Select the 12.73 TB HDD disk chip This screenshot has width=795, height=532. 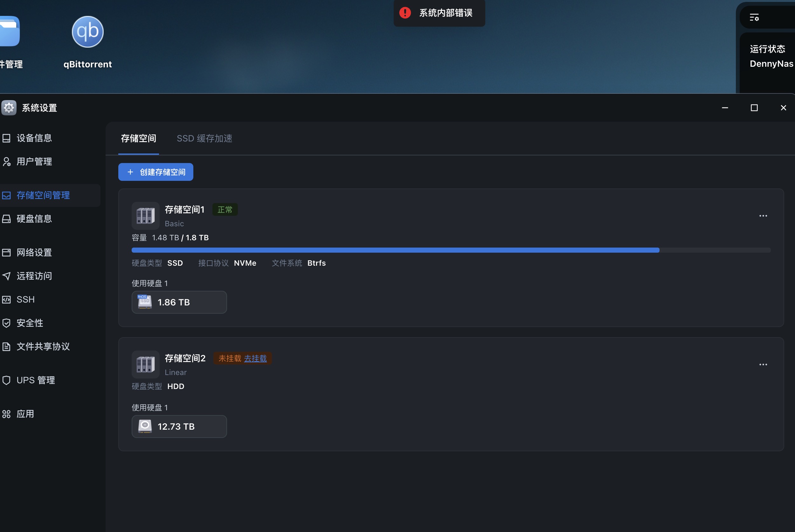[179, 426]
